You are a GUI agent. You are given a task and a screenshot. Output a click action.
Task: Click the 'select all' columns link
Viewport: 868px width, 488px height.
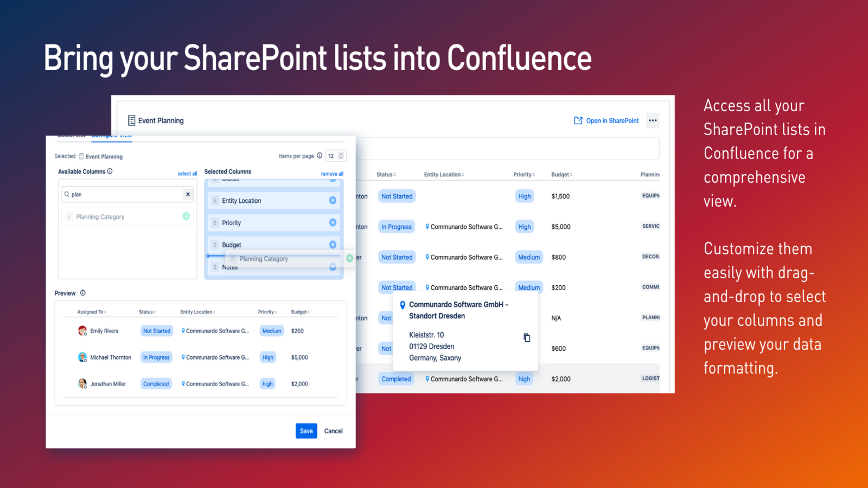[187, 174]
